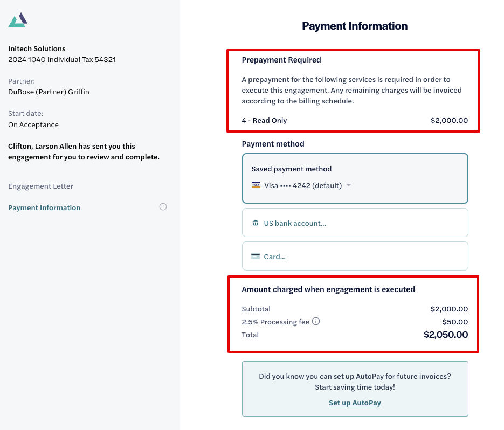Click the AutoPay promotion banner text
The height and width of the screenshot is (430, 504).
pos(355,382)
